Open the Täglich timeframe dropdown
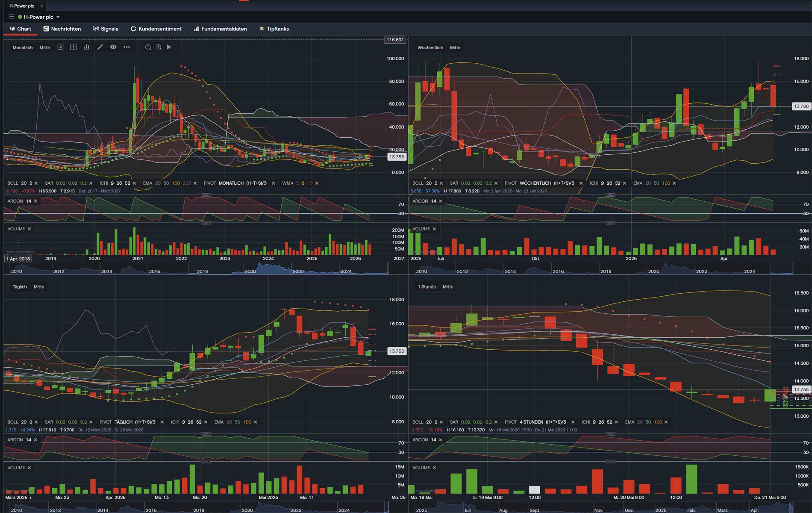Image resolution: width=812 pixels, height=513 pixels. pyautogui.click(x=20, y=287)
